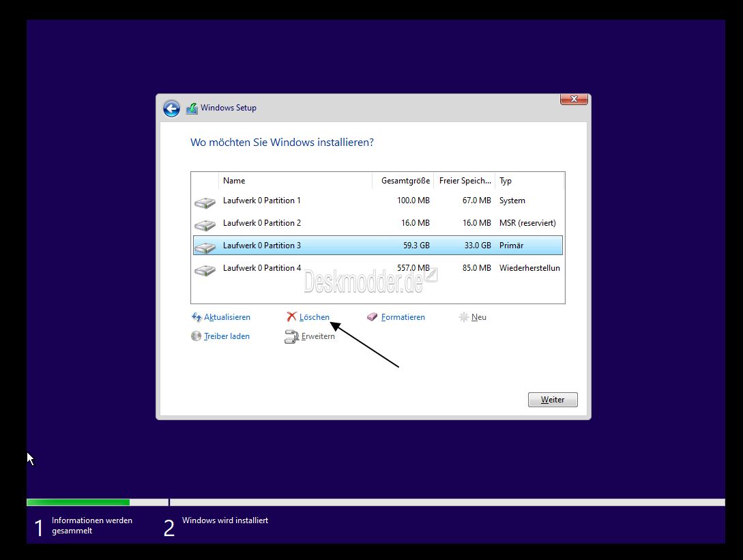
Task: Click the drive icon beside Laufwerk 0 Partition 1
Action: click(204, 202)
